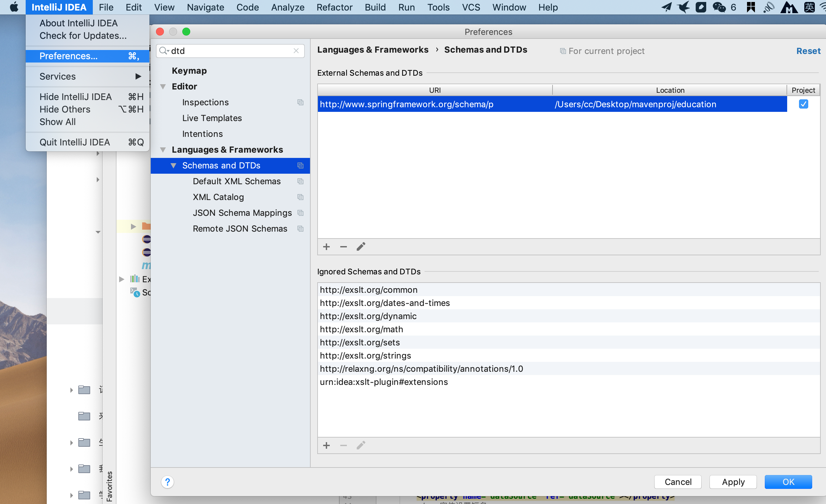Open WeChat from the menu bar

pyautogui.click(x=719, y=7)
